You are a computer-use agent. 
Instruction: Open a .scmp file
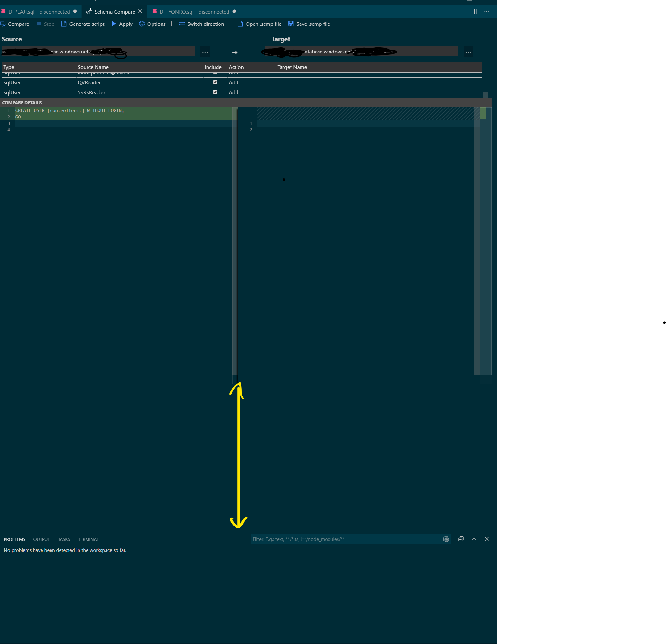point(259,24)
